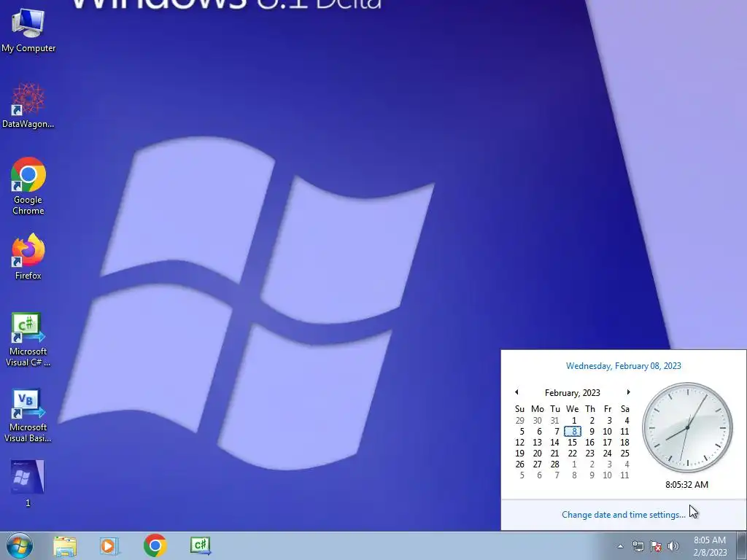The height and width of the screenshot is (560, 747).
Task: Launch Visual C# from the taskbar
Action: pyautogui.click(x=201, y=545)
